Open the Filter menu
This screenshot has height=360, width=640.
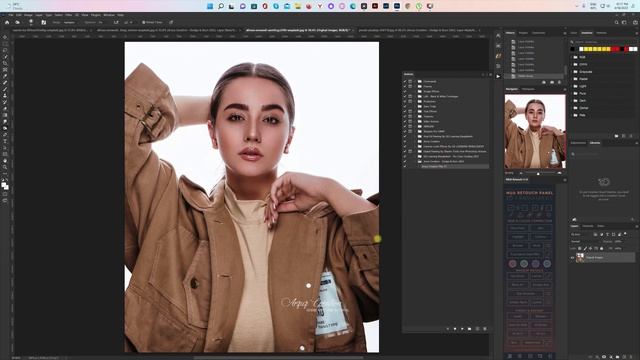click(68, 15)
